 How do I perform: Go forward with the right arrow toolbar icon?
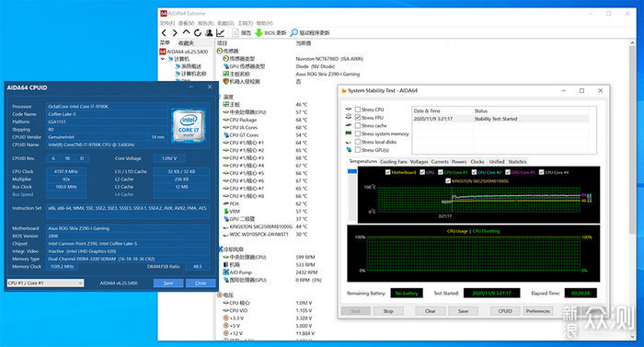click(175, 33)
